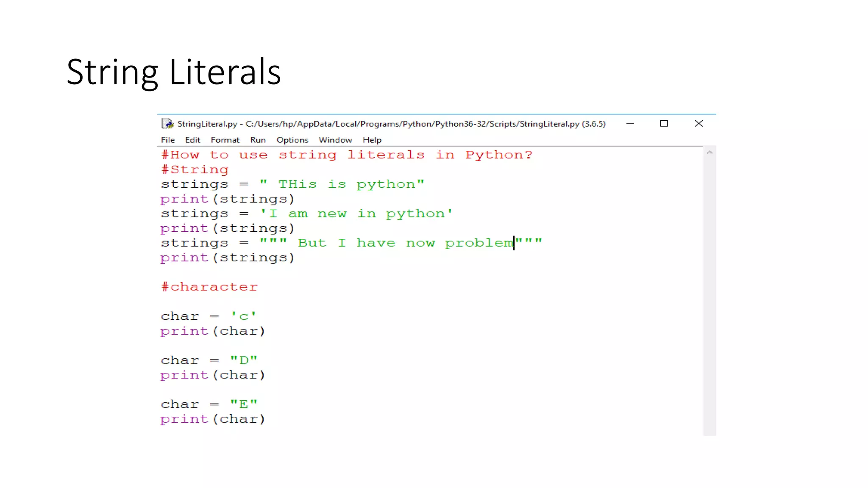This screenshot has height=488, width=868.
Task: Click the '#character' comment line
Action: click(209, 287)
